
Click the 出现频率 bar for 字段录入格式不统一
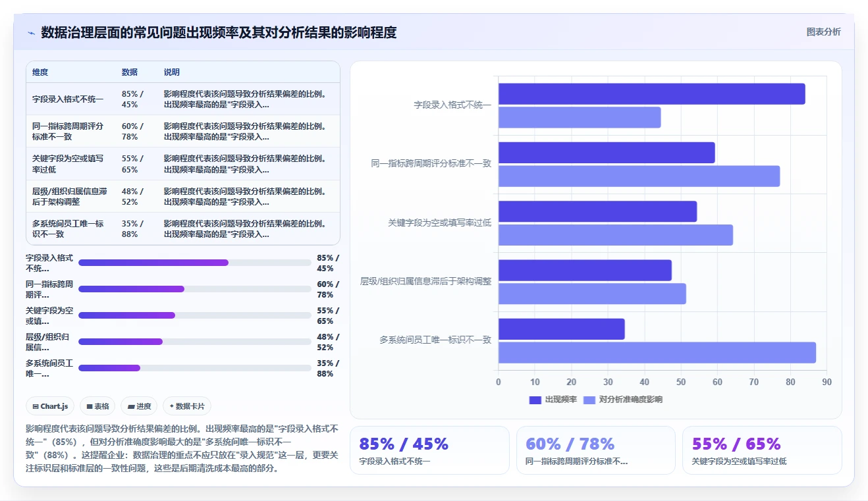pos(651,94)
